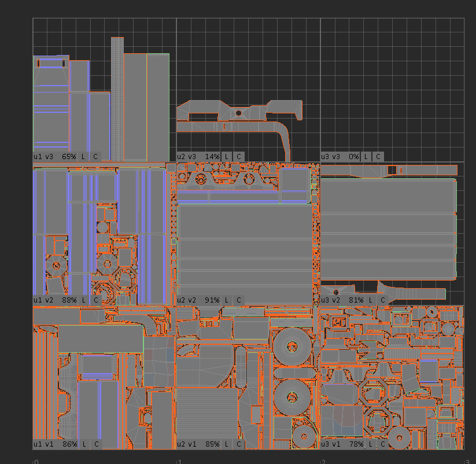This screenshot has width=476, height=464.
Task: Click the C button of tile u1 v2
Action: point(95,300)
